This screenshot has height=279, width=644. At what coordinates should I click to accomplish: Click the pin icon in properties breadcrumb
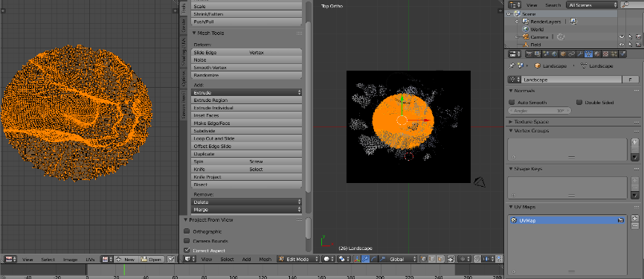point(512,65)
